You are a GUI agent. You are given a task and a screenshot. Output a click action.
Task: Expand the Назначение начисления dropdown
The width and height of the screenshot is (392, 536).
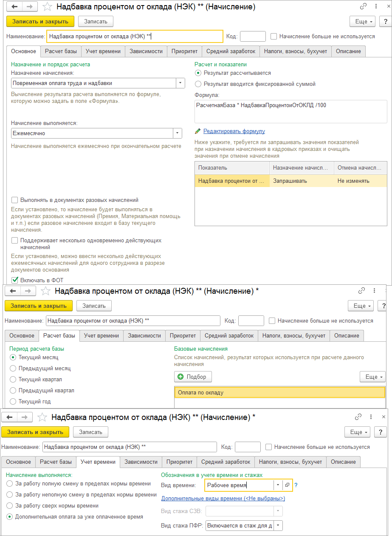180,83
